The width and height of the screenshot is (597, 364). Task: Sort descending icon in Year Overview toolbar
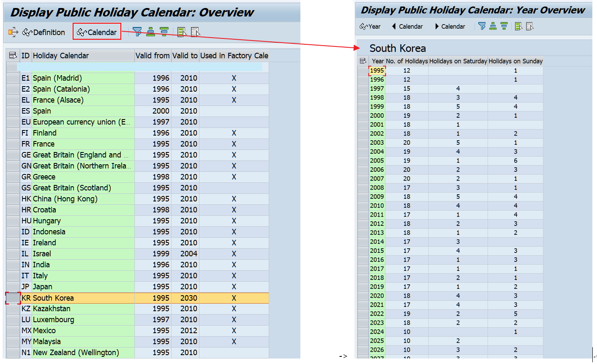[x=504, y=26]
